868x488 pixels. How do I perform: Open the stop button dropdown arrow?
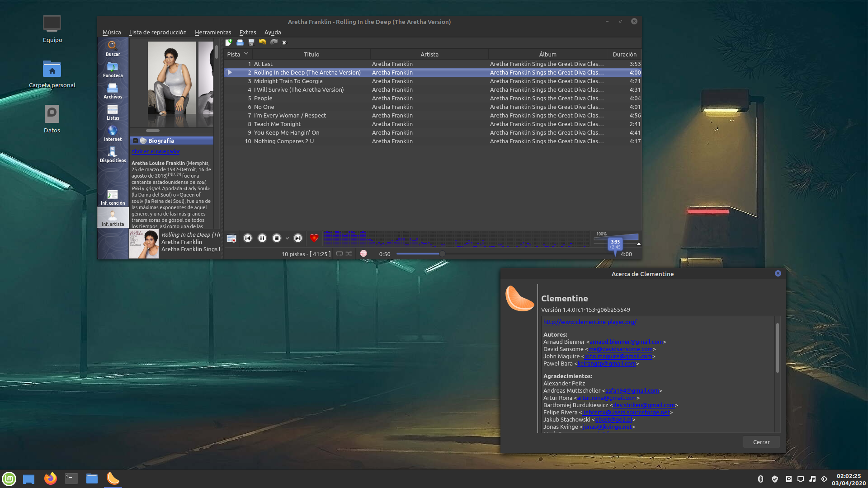(287, 239)
